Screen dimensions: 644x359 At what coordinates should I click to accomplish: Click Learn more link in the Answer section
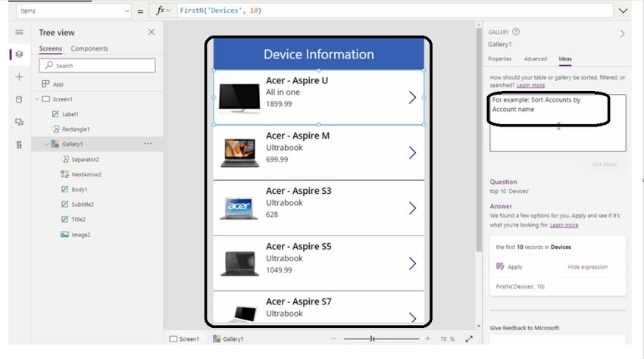(564, 225)
